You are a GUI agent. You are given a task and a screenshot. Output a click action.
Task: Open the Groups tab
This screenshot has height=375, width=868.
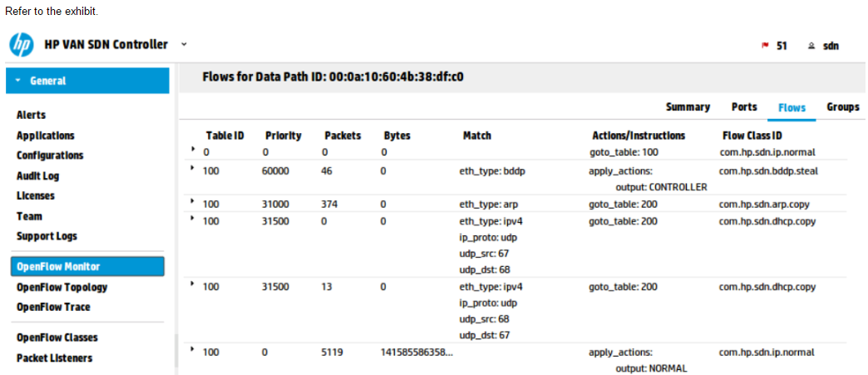coord(842,107)
